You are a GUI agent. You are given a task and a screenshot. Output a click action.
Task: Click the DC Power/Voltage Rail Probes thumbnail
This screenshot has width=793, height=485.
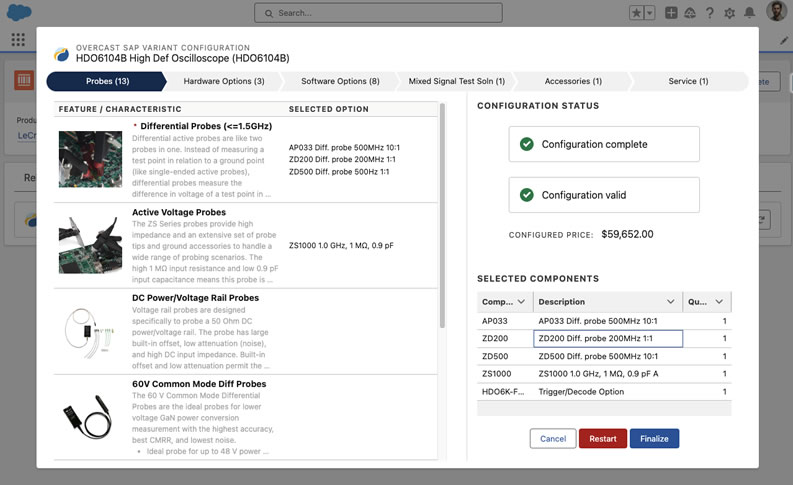point(90,332)
